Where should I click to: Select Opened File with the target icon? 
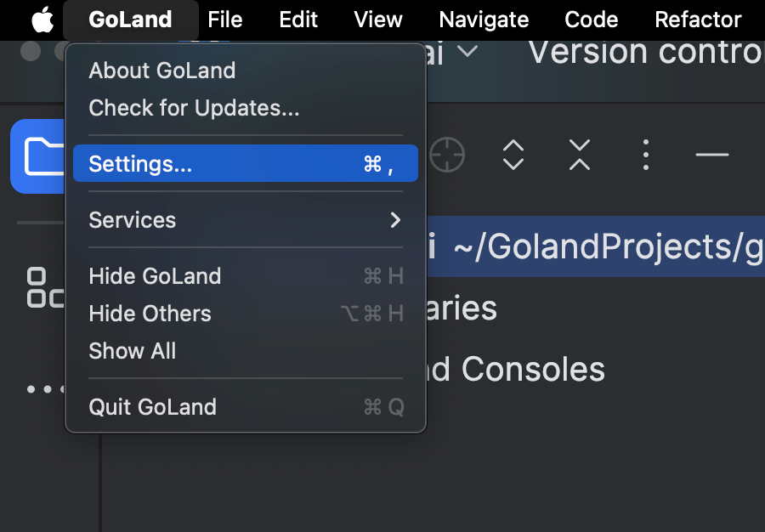tap(447, 155)
